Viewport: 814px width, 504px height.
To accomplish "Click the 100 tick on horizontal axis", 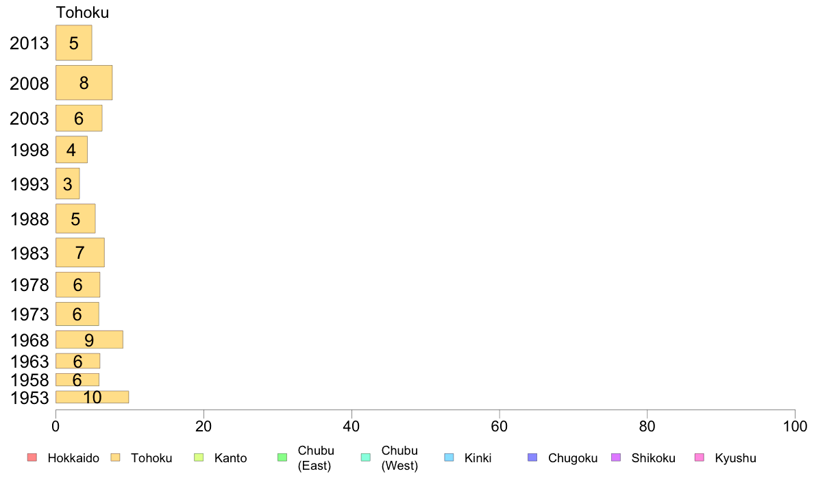I will [795, 427].
